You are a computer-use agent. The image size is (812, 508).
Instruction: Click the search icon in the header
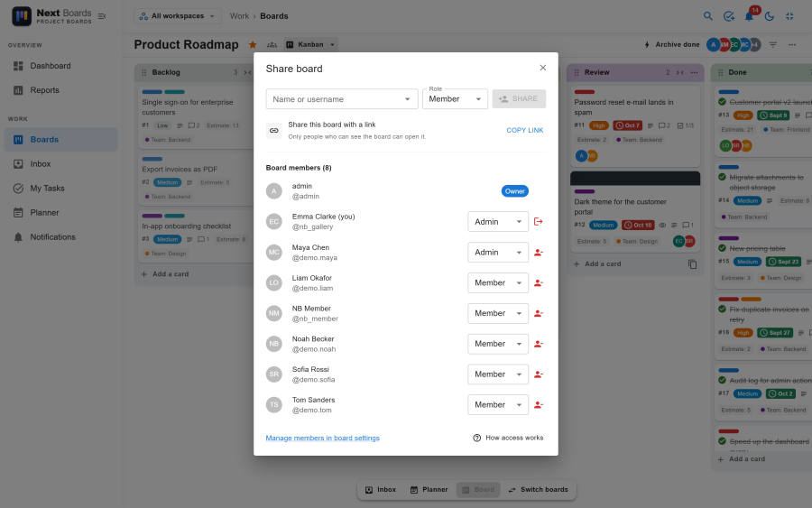[708, 16]
